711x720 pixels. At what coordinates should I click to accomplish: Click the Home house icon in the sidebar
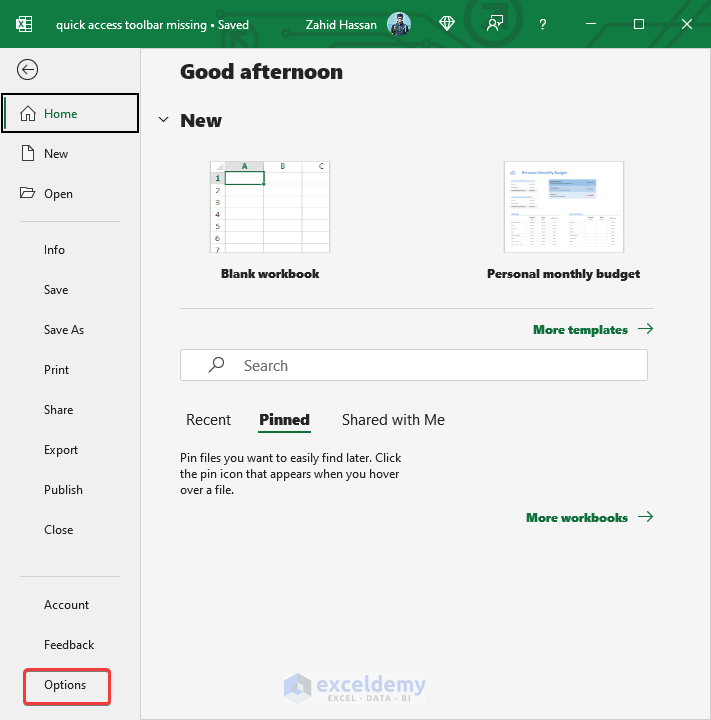click(x=28, y=113)
